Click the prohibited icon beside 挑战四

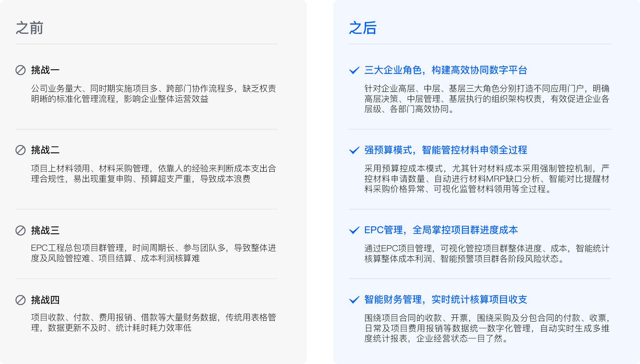click(21, 300)
